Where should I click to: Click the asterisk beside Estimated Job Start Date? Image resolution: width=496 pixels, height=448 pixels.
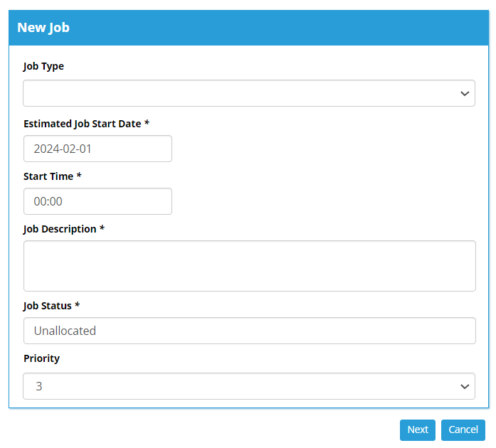pyautogui.click(x=147, y=123)
